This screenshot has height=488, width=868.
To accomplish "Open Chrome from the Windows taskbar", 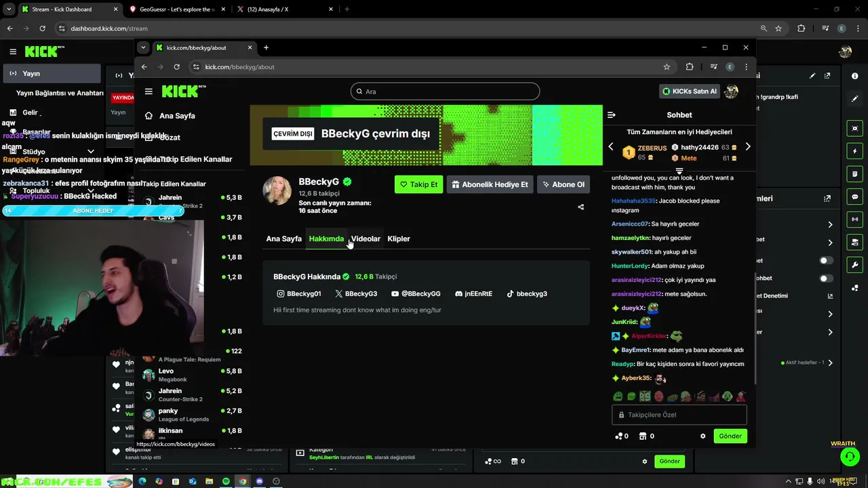I will (243, 481).
